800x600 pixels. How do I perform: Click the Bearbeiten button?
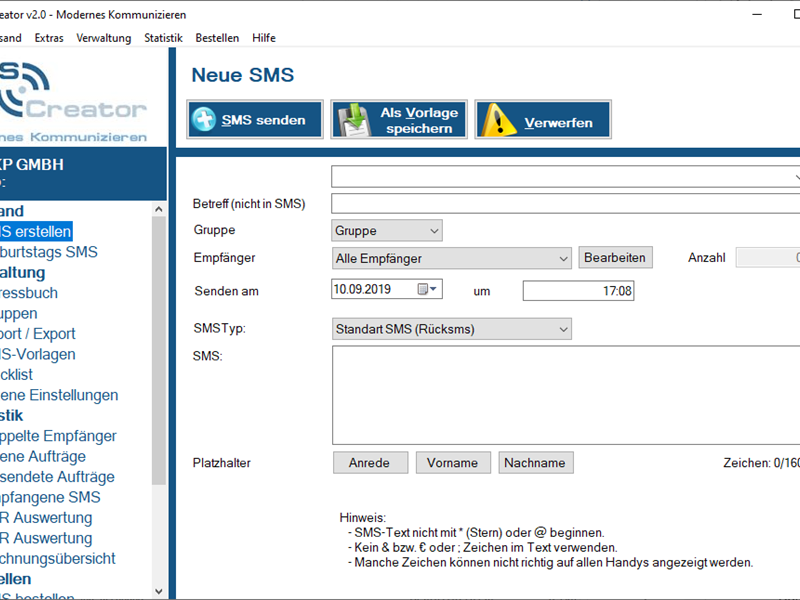pyautogui.click(x=615, y=258)
